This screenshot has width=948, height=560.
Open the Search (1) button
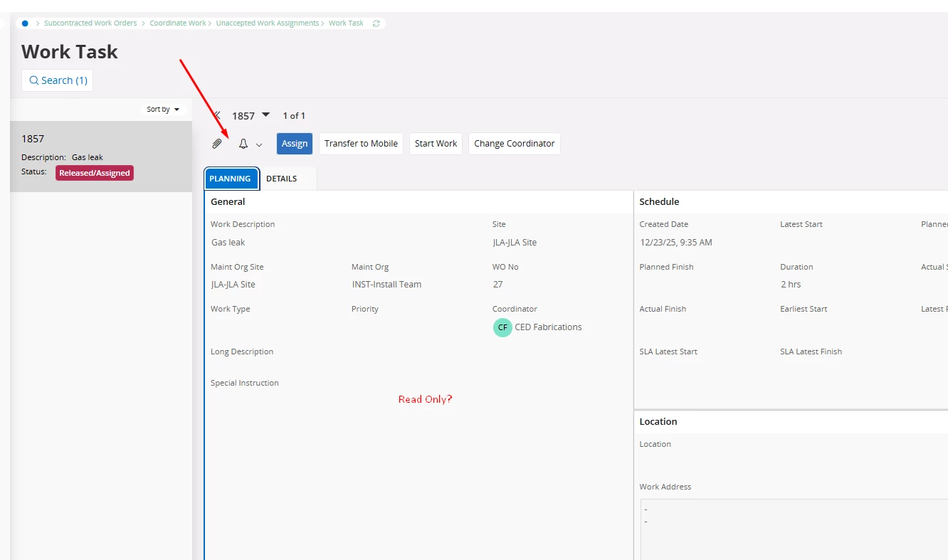point(58,80)
